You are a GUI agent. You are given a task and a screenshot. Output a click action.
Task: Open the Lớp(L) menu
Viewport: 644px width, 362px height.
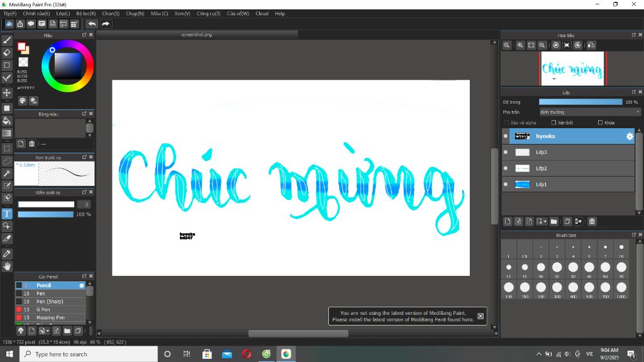[x=63, y=14]
